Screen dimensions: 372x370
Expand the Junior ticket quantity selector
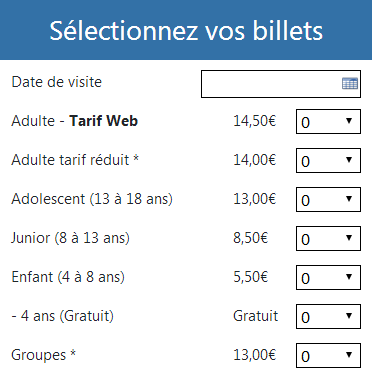(x=328, y=238)
